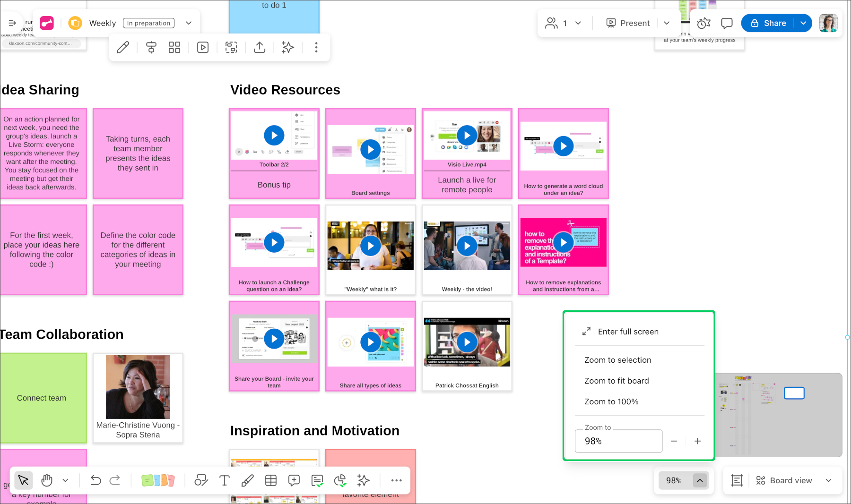Toggle the select arrow cursor tool

pyautogui.click(x=23, y=480)
